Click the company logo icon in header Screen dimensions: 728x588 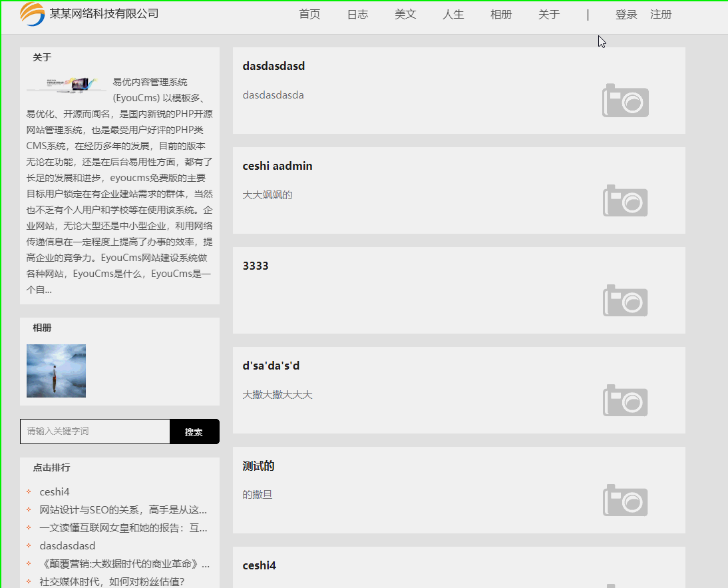33,14
